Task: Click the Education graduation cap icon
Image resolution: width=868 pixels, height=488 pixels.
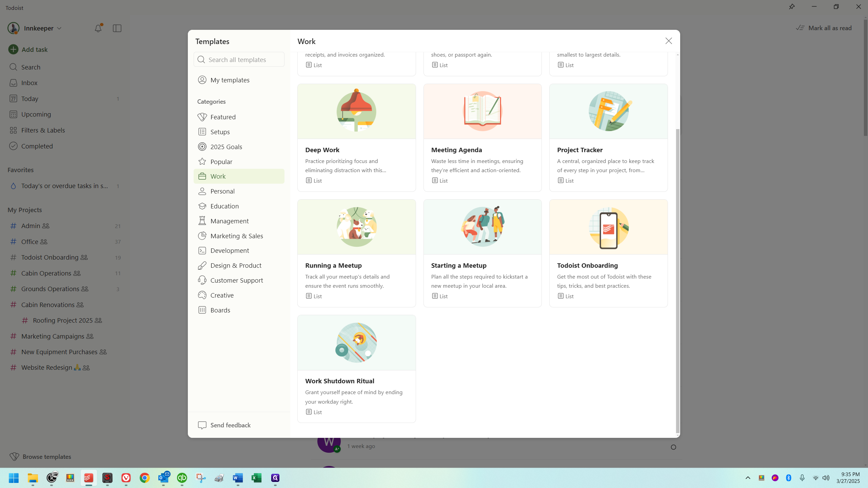Action: [x=202, y=206]
